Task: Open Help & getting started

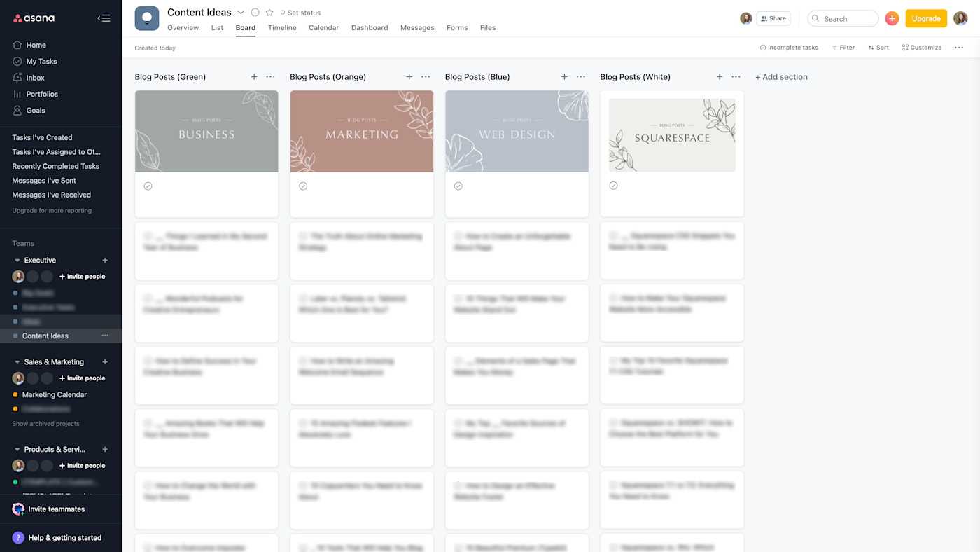Action: (x=57, y=538)
